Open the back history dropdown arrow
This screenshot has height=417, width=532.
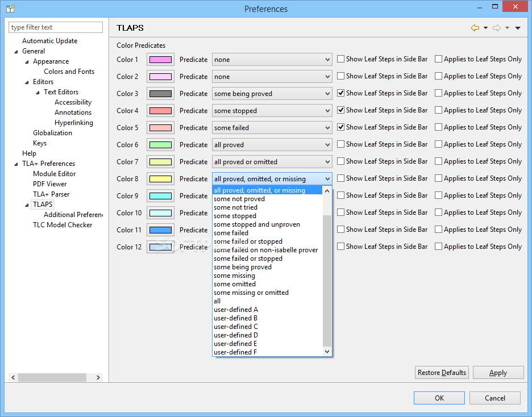click(485, 28)
